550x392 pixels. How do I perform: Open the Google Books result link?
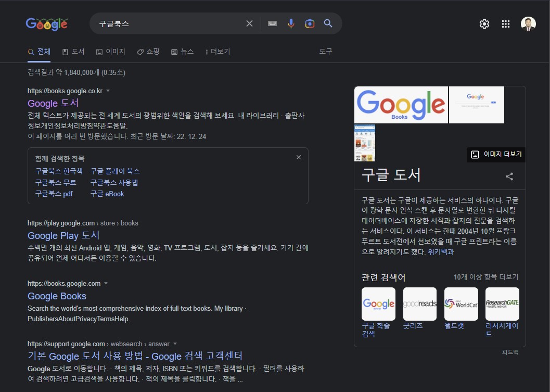click(57, 296)
